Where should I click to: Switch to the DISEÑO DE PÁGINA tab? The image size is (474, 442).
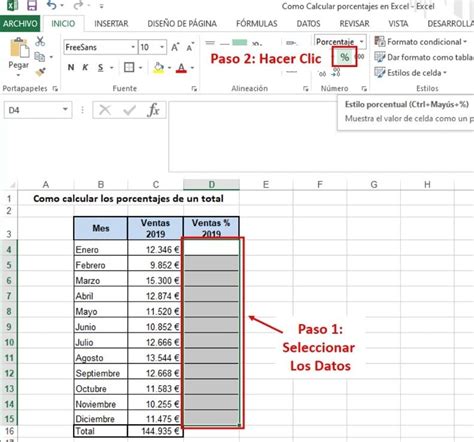[x=182, y=24]
